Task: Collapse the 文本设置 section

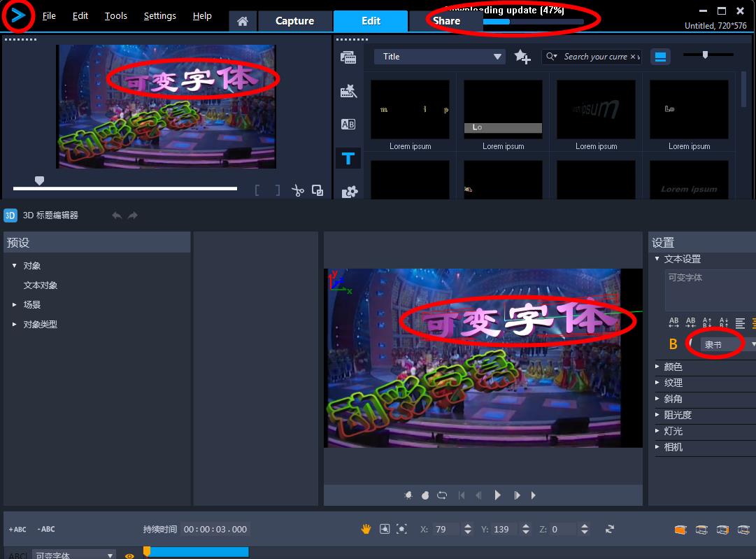Action: pyautogui.click(x=657, y=259)
